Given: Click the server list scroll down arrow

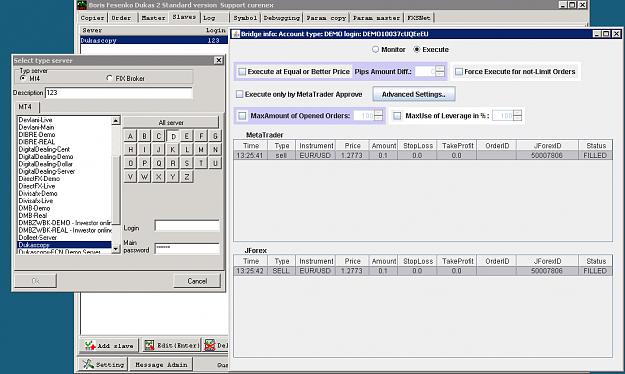Looking at the screenshot, I should point(116,249).
